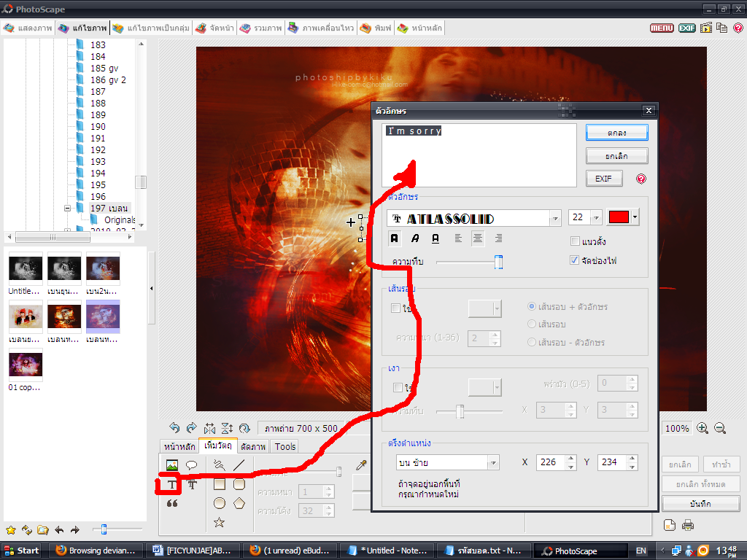Zoom out of the photo
This screenshot has width=747, height=560.
[x=720, y=428]
